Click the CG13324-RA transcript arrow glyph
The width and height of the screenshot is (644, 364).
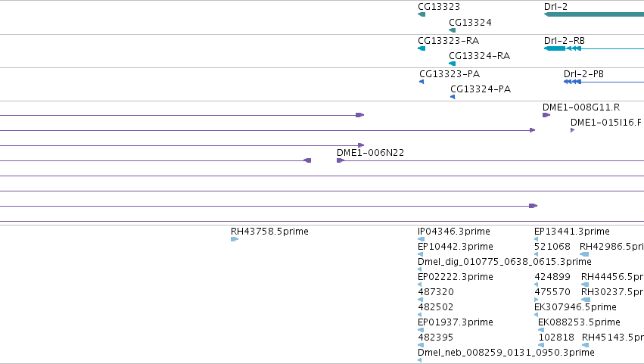click(x=453, y=64)
